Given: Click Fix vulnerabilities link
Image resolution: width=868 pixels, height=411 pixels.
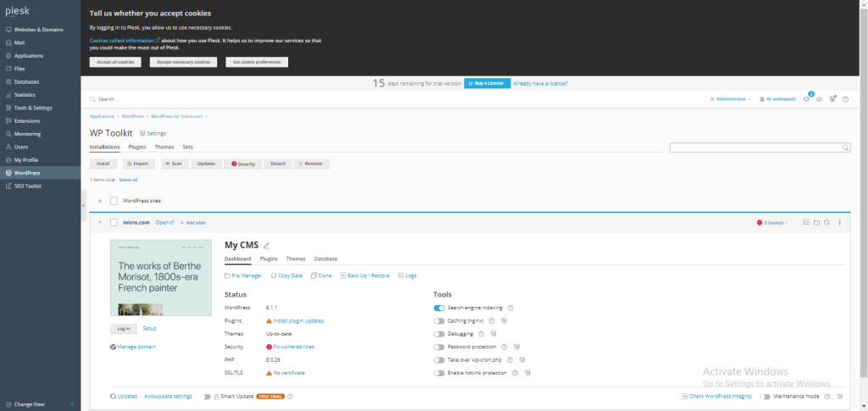Looking at the screenshot, I should tap(293, 347).
